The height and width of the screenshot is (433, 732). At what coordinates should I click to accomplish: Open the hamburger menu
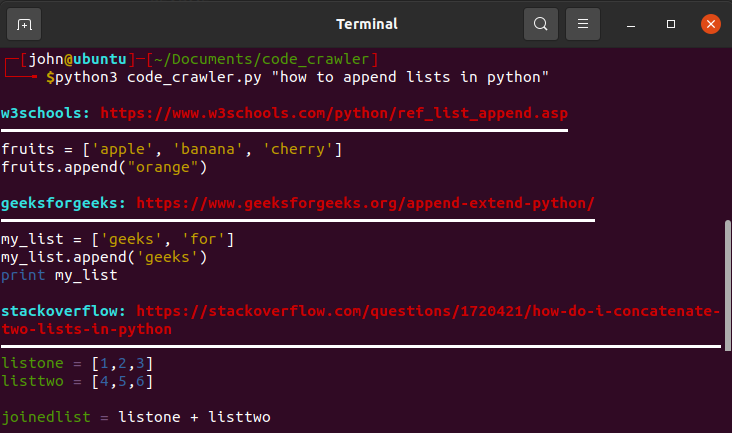click(583, 24)
